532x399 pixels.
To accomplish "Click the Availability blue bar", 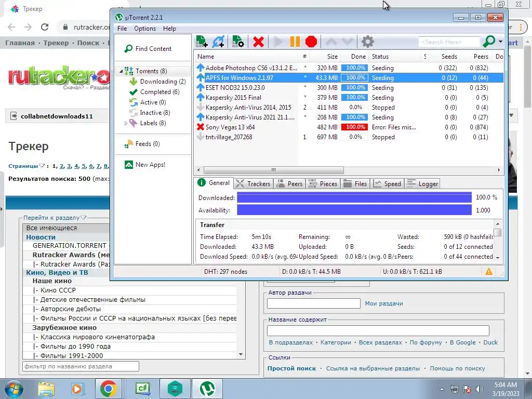I will click(x=354, y=210).
